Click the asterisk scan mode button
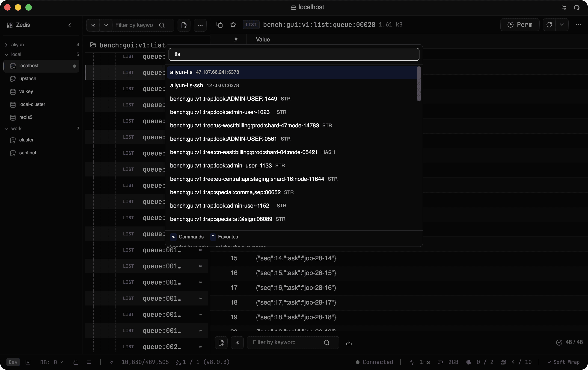The image size is (588, 370). pyautogui.click(x=93, y=25)
